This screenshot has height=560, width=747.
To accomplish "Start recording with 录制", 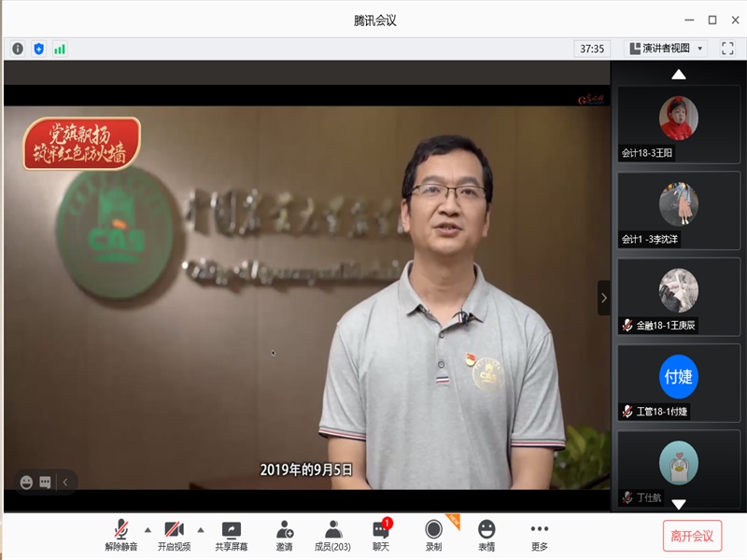I will pyautogui.click(x=433, y=535).
